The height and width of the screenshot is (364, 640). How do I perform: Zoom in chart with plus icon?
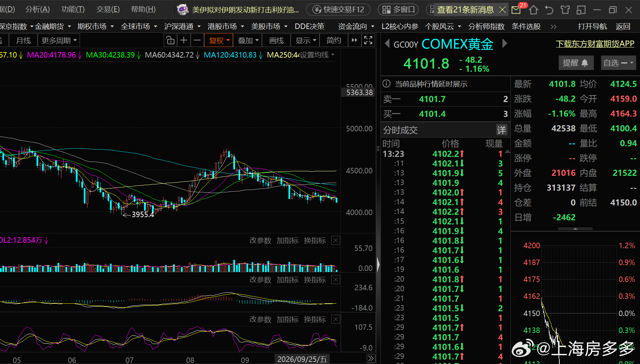(x=184, y=41)
